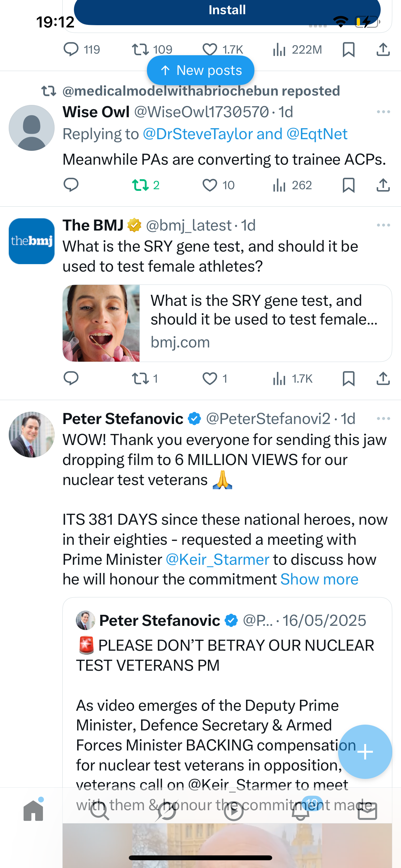Screen dimensions: 401x868
Task: Like the Wise Owl post
Action: click(x=210, y=185)
